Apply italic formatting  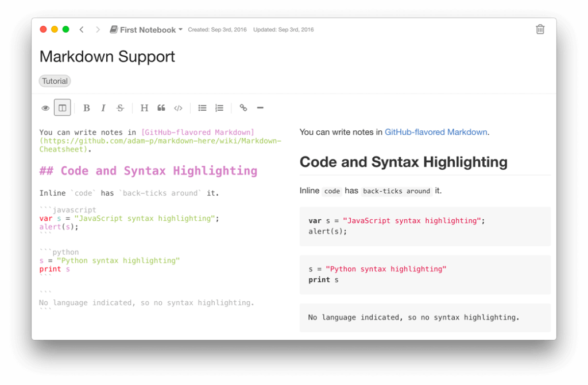coord(103,107)
